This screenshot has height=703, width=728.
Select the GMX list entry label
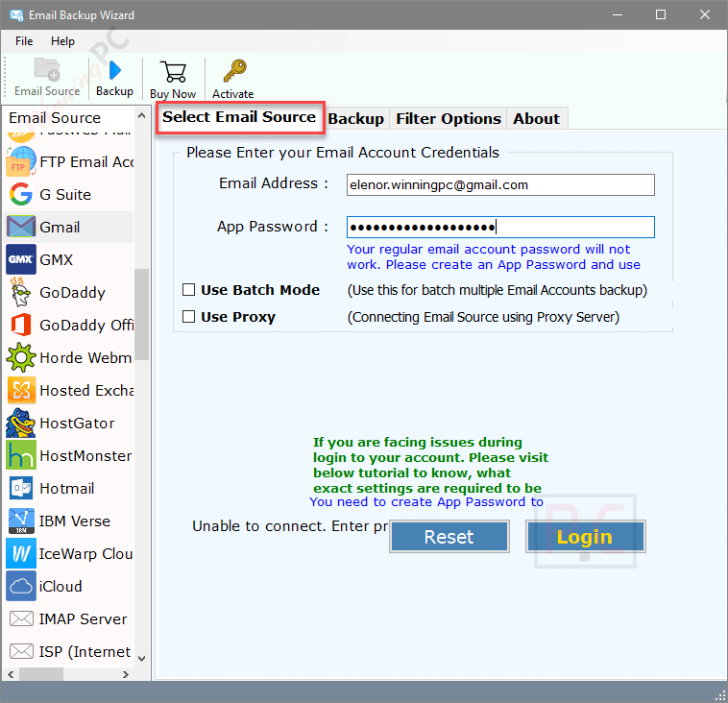[x=56, y=259]
